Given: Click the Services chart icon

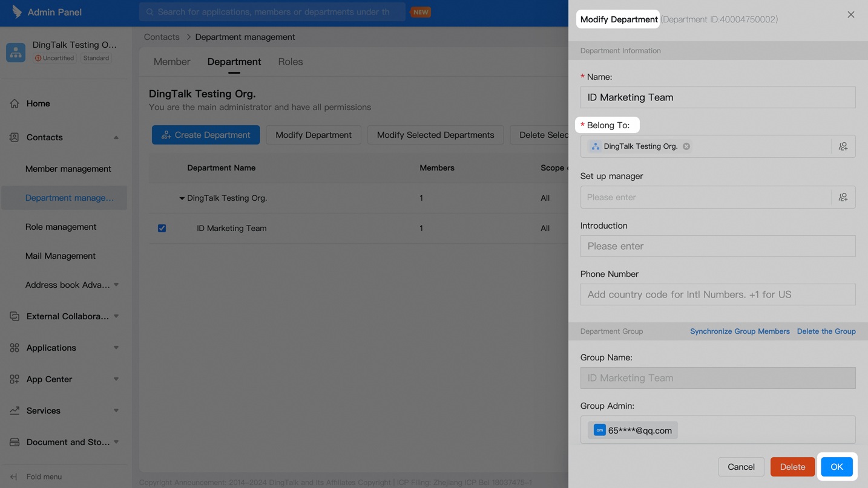Looking at the screenshot, I should 15,411.
